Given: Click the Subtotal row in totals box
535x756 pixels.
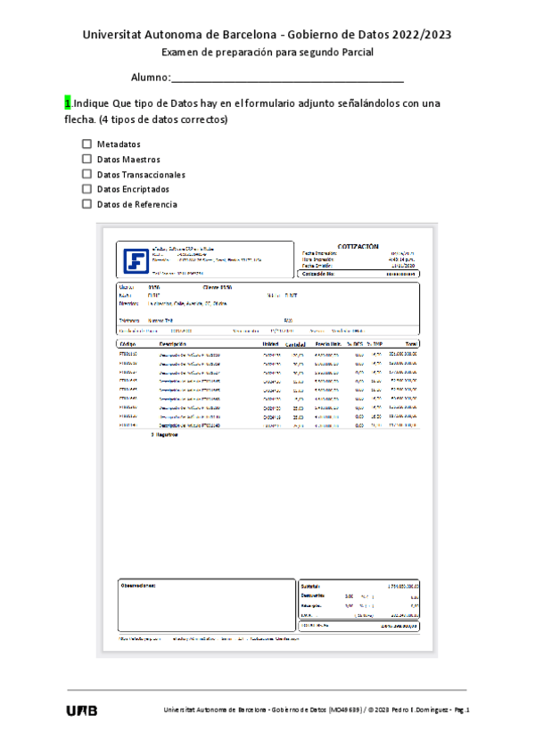Looking at the screenshot, I should (x=358, y=586).
